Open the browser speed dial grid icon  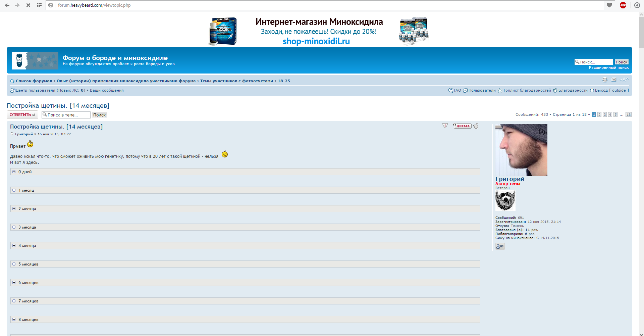pyautogui.click(x=39, y=5)
